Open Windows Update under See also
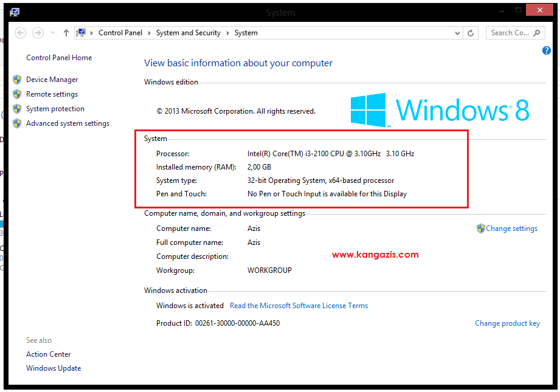 (54, 368)
